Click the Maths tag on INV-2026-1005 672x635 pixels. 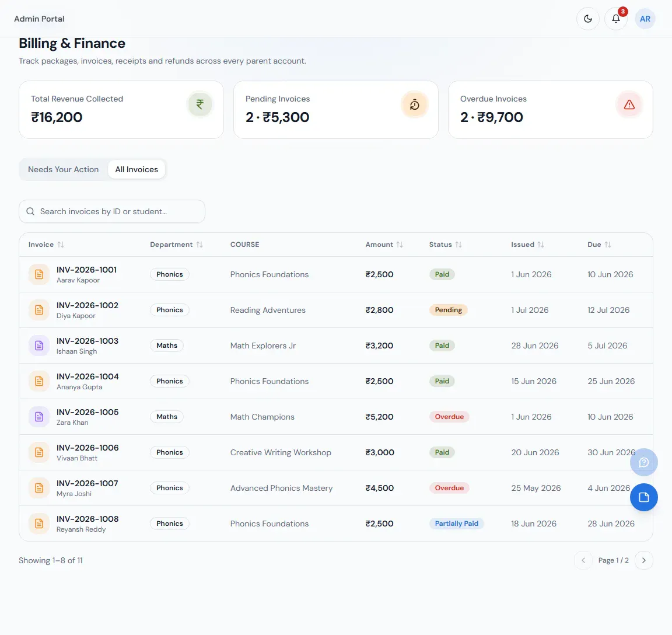(167, 417)
